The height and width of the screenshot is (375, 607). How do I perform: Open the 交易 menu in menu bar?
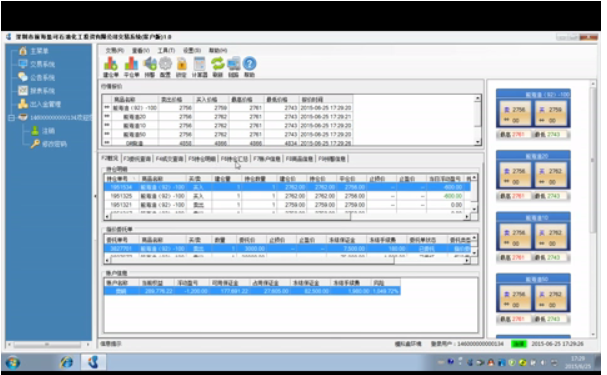[115, 50]
